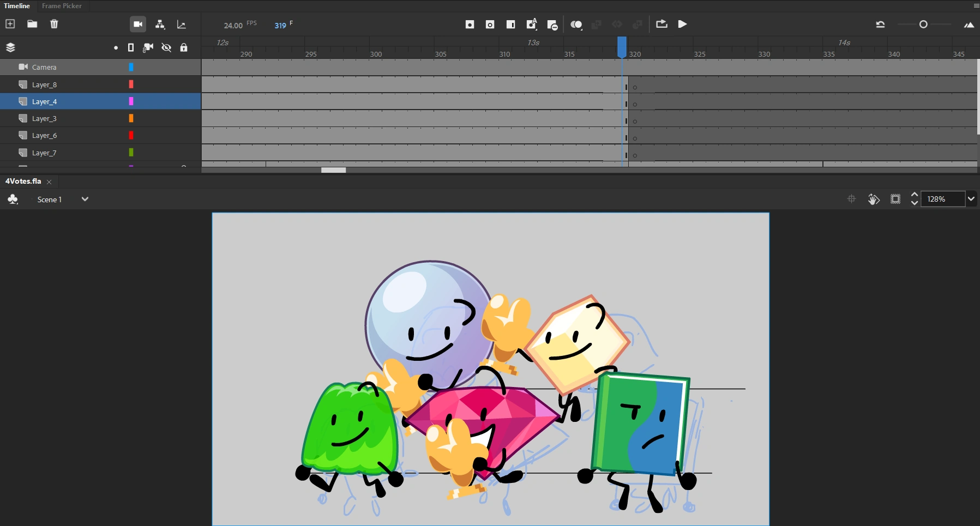Edit the current frame number field

coord(280,25)
